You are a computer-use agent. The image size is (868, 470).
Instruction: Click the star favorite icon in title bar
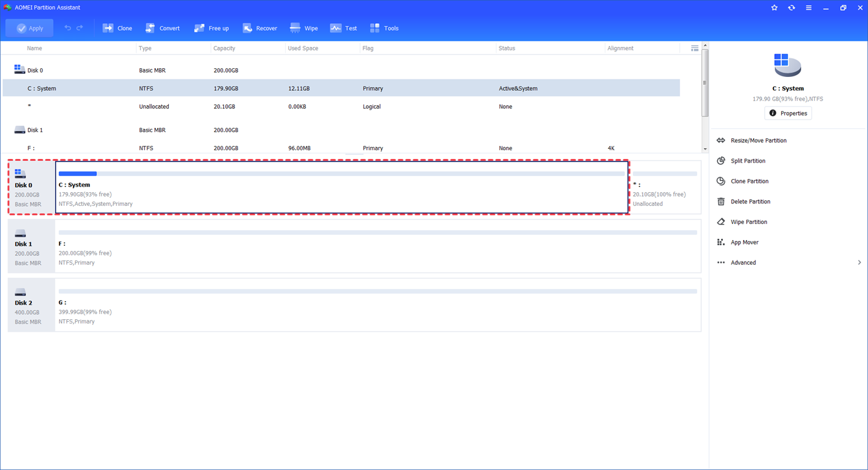coord(774,8)
